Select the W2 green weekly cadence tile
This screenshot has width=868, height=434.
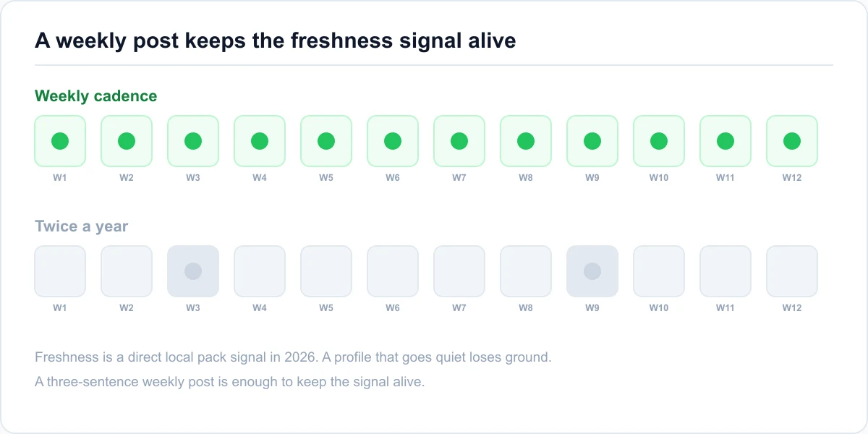coord(127,141)
